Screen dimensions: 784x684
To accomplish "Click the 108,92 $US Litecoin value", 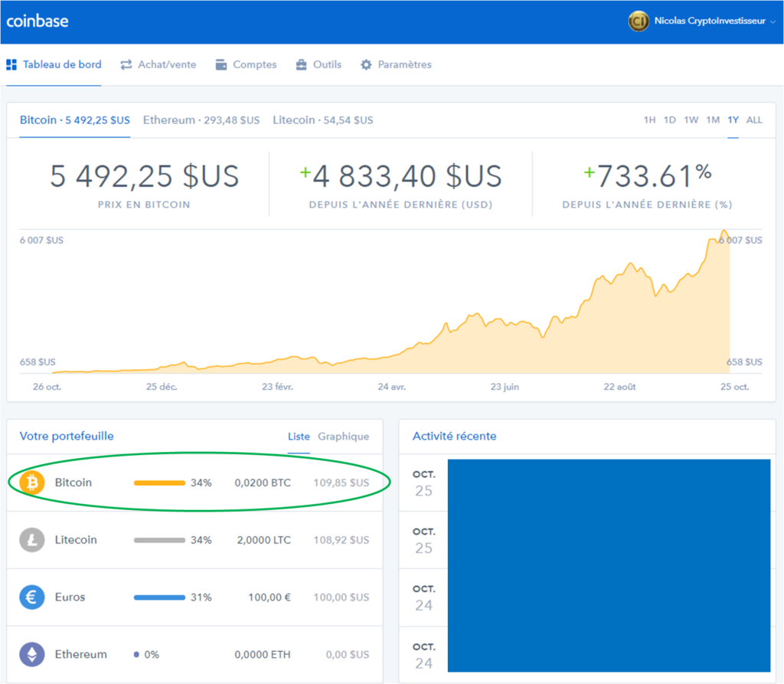I will (341, 541).
